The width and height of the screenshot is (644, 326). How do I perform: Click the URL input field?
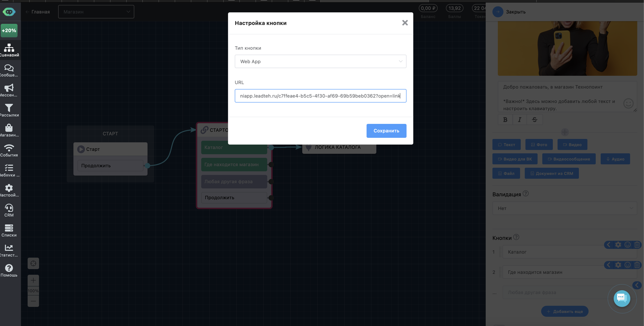(320, 96)
